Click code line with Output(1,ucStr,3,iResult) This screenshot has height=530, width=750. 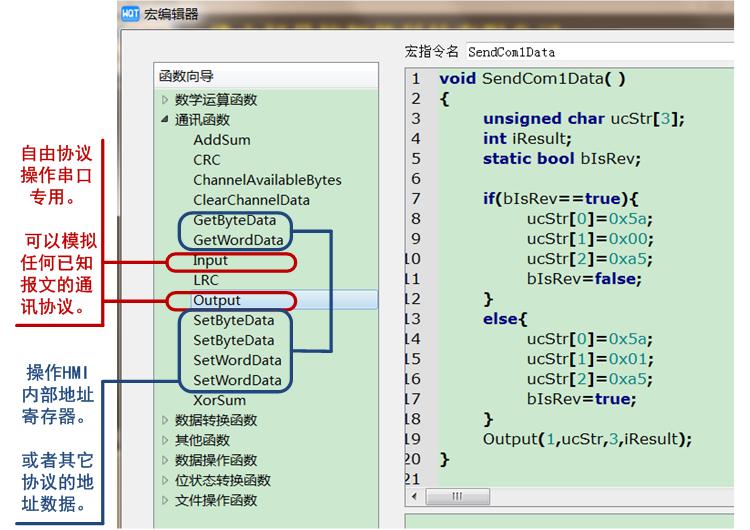[587, 438]
